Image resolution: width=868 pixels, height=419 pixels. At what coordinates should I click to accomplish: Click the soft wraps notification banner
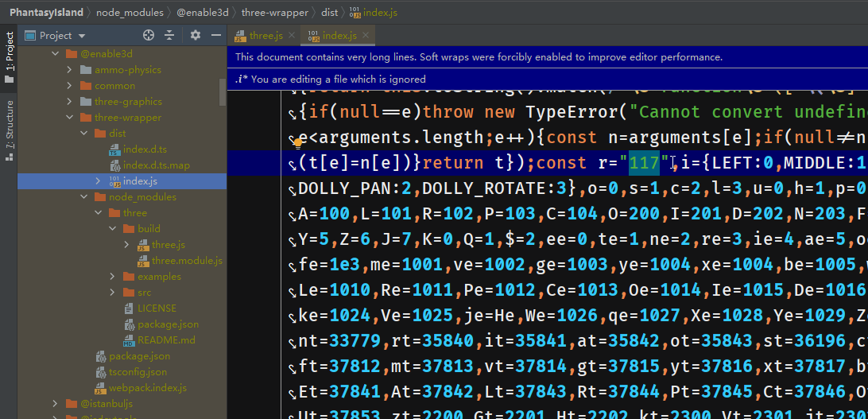pyautogui.click(x=548, y=57)
